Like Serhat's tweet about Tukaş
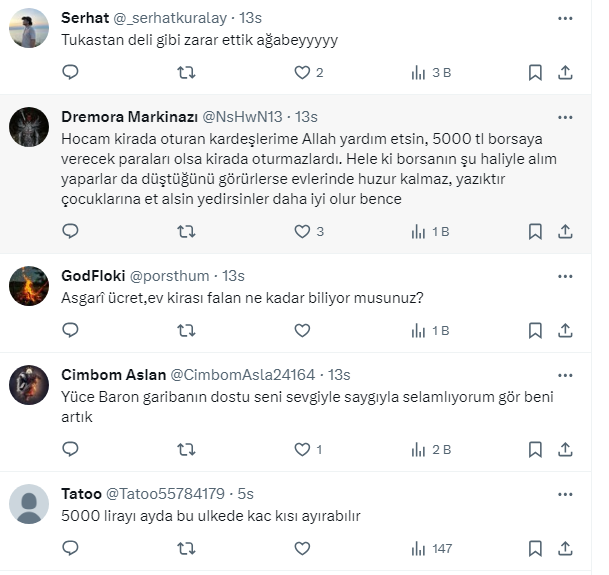609x575 pixels. pos(302,72)
